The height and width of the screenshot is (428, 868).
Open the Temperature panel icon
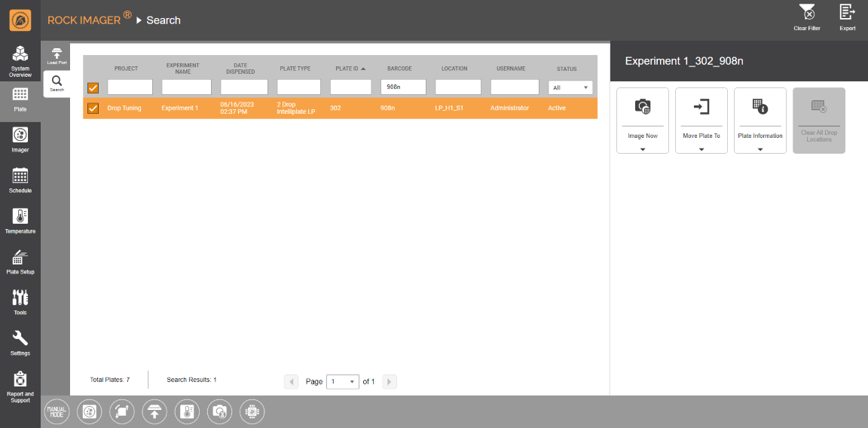coord(20,221)
